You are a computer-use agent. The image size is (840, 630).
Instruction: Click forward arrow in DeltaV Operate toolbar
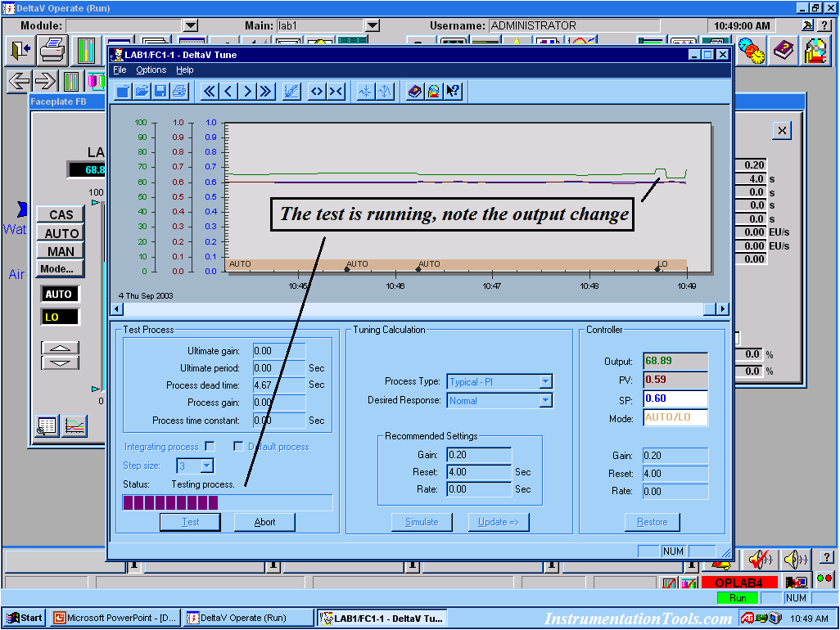point(45,81)
